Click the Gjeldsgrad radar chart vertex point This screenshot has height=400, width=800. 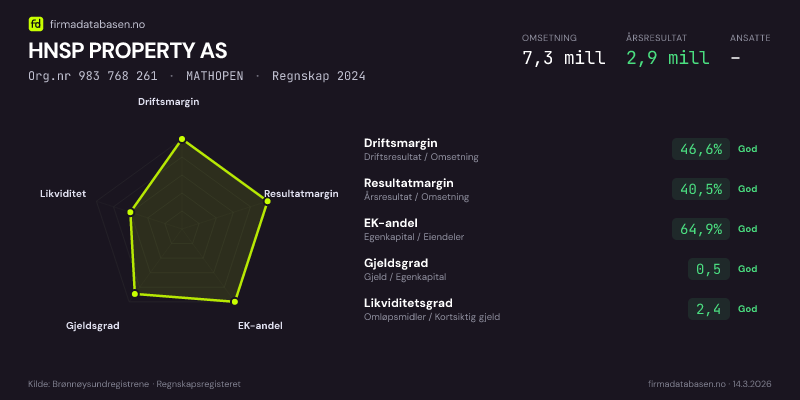[135, 294]
